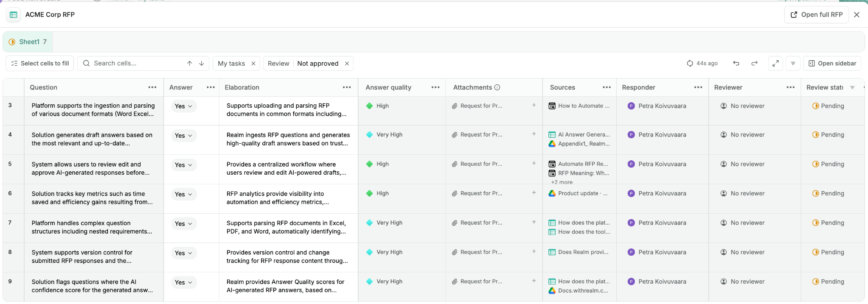Image resolution: width=868 pixels, height=304 pixels.
Task: Open source Docs.withrealm.c...
Action: pyautogui.click(x=578, y=290)
